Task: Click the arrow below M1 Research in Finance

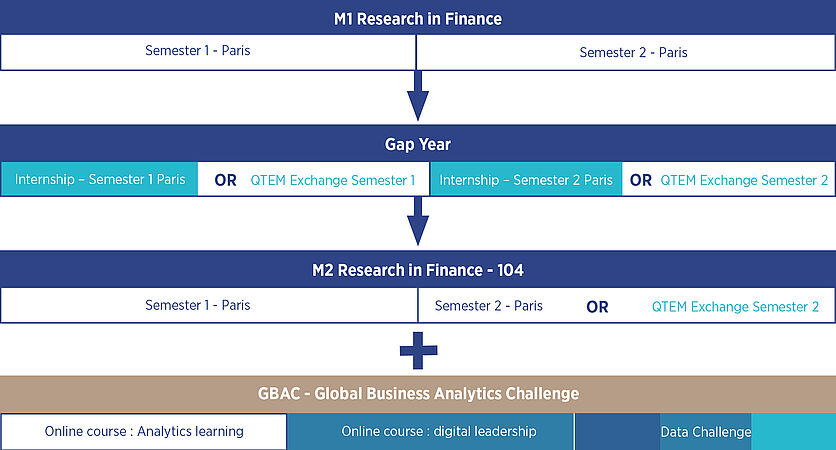Action: [x=418, y=96]
